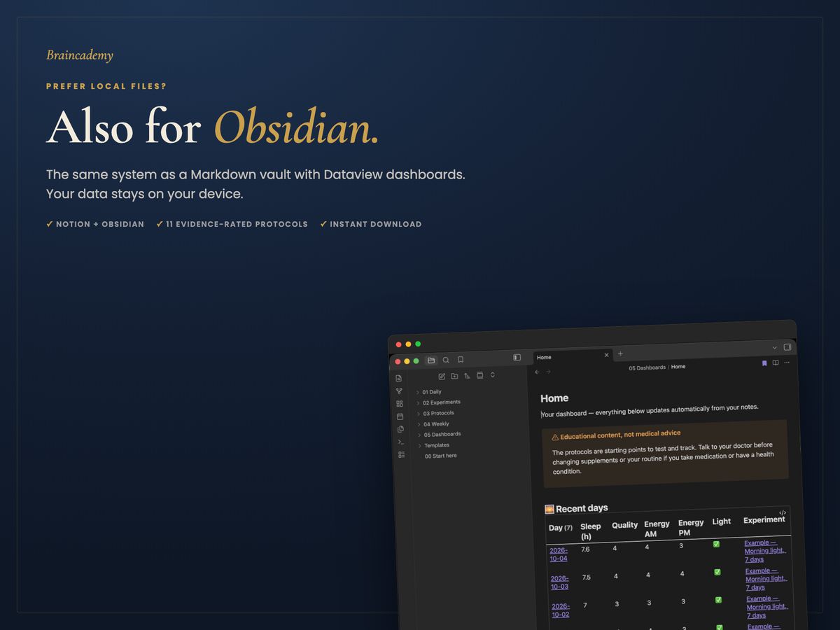This screenshot has height=630, width=840.
Task: Switch to reading view book icon
Action: click(x=776, y=363)
